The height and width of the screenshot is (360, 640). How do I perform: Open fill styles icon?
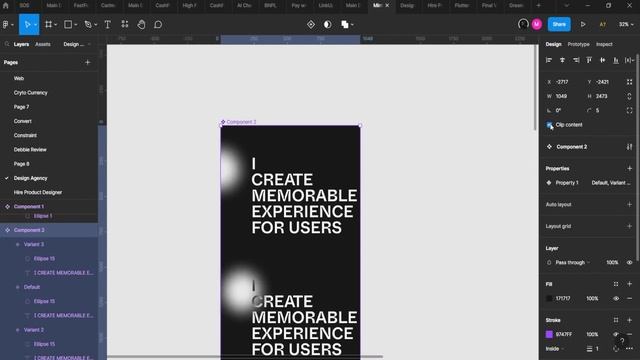616,284
